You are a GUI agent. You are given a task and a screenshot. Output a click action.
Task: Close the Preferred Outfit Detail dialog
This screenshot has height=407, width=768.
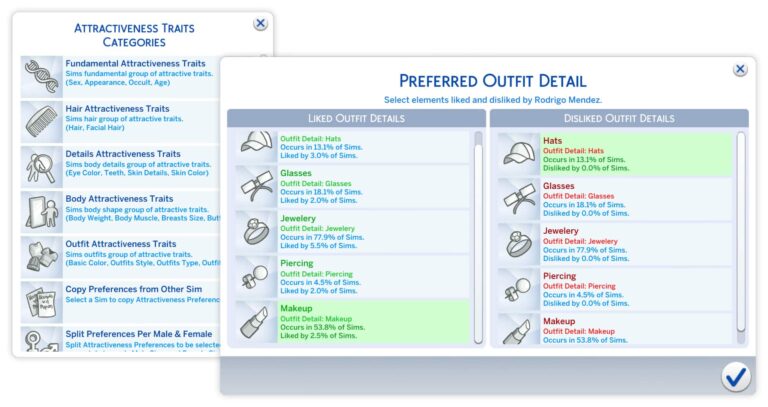[x=740, y=69]
